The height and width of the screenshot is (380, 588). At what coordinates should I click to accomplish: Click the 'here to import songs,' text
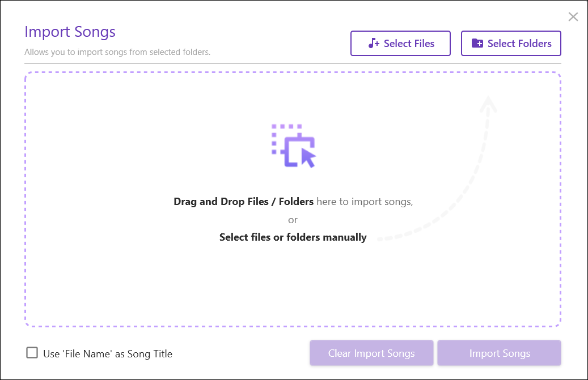click(365, 202)
